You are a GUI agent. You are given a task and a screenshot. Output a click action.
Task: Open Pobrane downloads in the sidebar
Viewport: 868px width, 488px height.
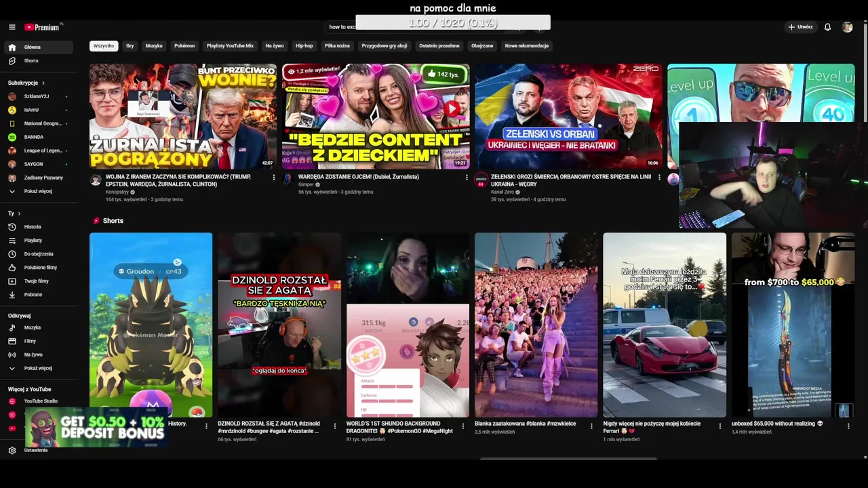38,295
